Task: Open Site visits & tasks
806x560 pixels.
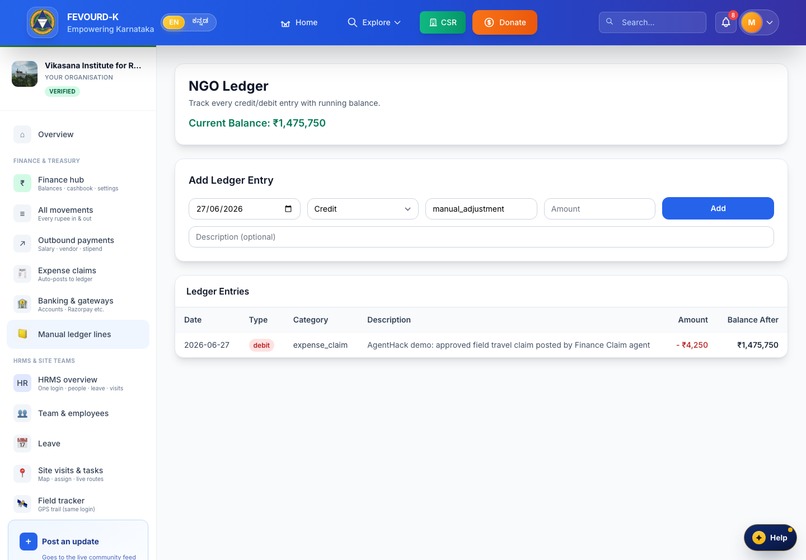Action: [x=78, y=474]
